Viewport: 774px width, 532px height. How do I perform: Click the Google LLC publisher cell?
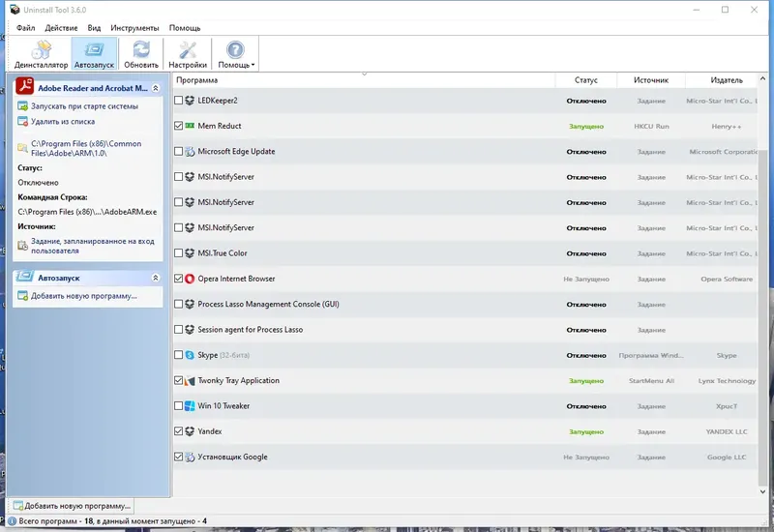[727, 458]
